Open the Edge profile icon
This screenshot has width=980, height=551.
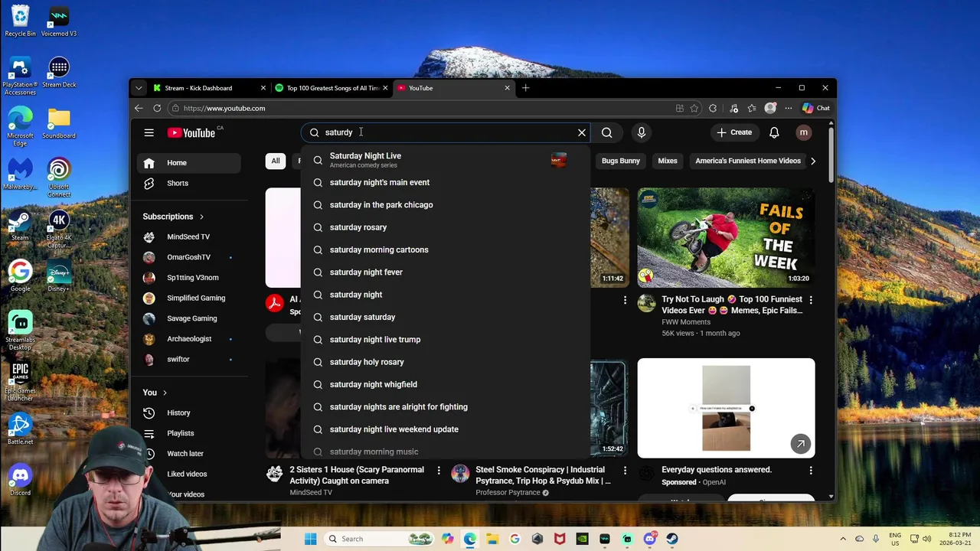click(770, 108)
